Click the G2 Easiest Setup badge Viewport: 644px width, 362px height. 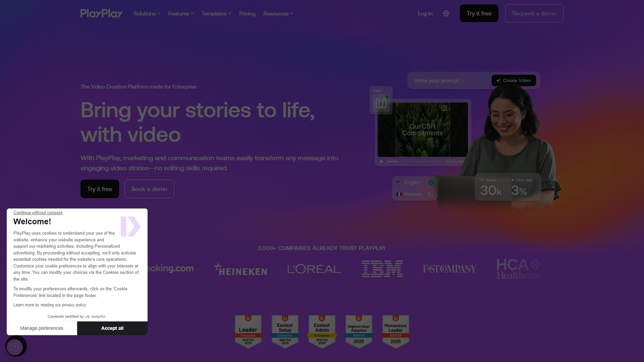click(285, 331)
